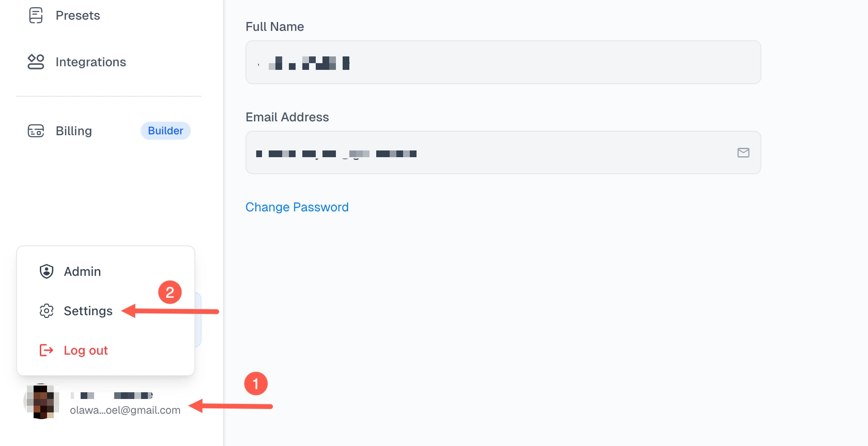Image resolution: width=868 pixels, height=446 pixels.
Task: Open Admin from the account menu
Action: tap(82, 271)
